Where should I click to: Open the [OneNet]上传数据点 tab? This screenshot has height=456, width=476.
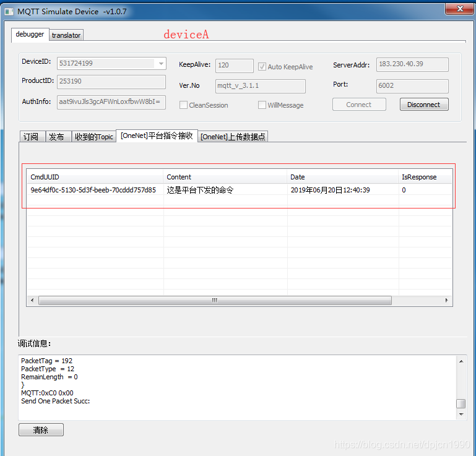[233, 137]
